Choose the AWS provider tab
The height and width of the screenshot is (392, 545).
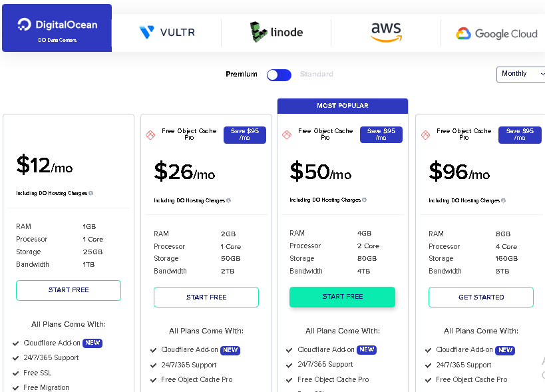click(386, 33)
